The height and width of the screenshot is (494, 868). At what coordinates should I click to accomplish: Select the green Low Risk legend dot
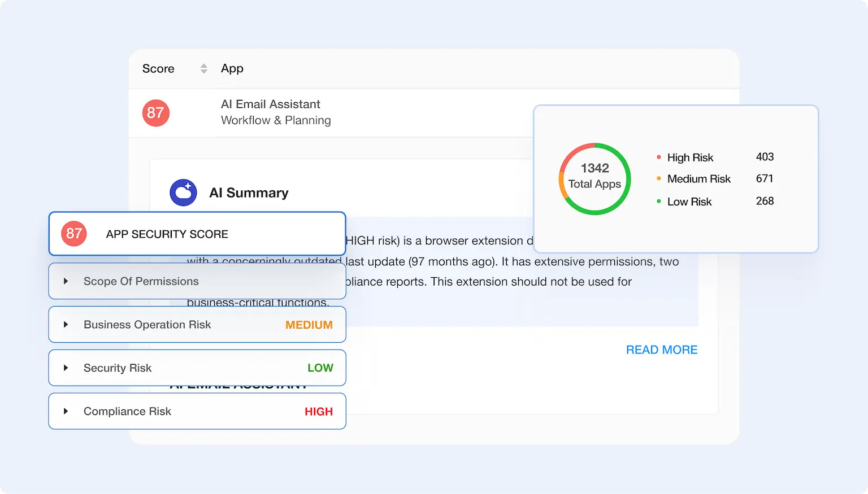pos(658,201)
